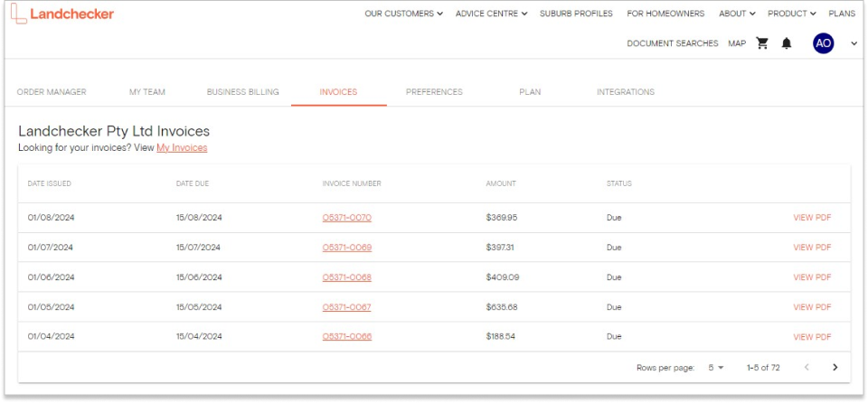
Task: Select the $188.54 amount cell
Action: pos(500,336)
